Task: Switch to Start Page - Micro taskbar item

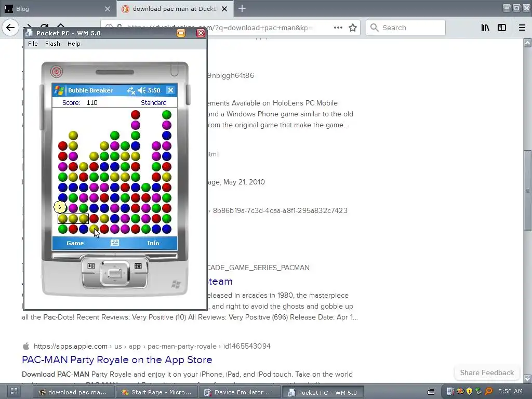Action: [x=157, y=392]
